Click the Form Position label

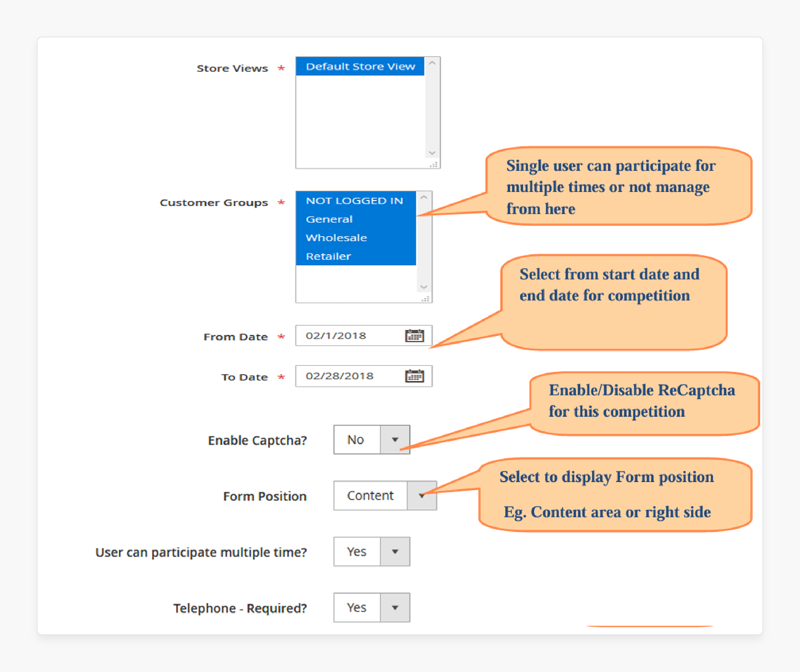pos(265,496)
